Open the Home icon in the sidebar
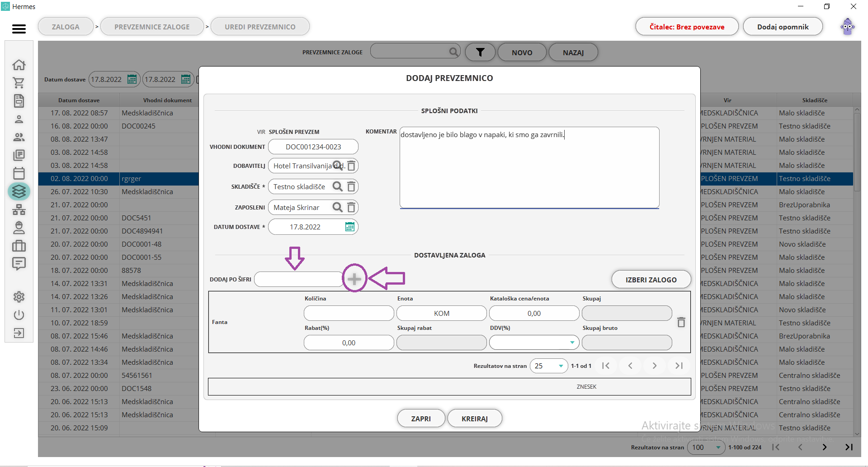The height and width of the screenshot is (467, 868). [19, 65]
